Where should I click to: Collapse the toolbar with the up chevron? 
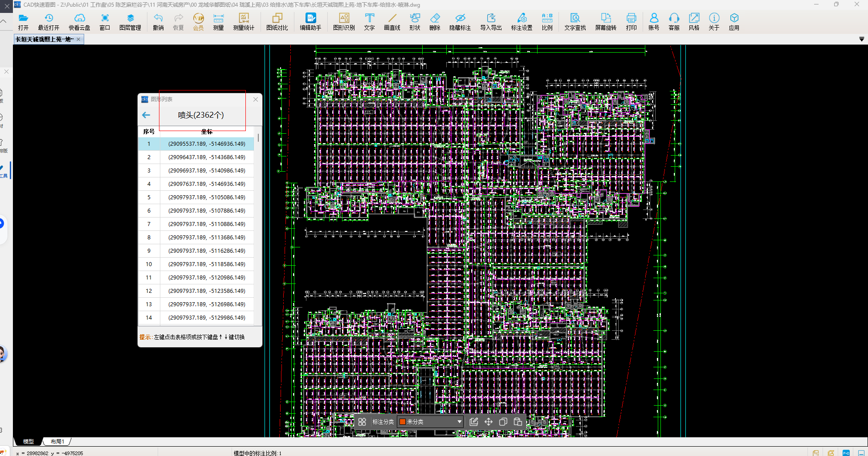[x=4, y=21]
